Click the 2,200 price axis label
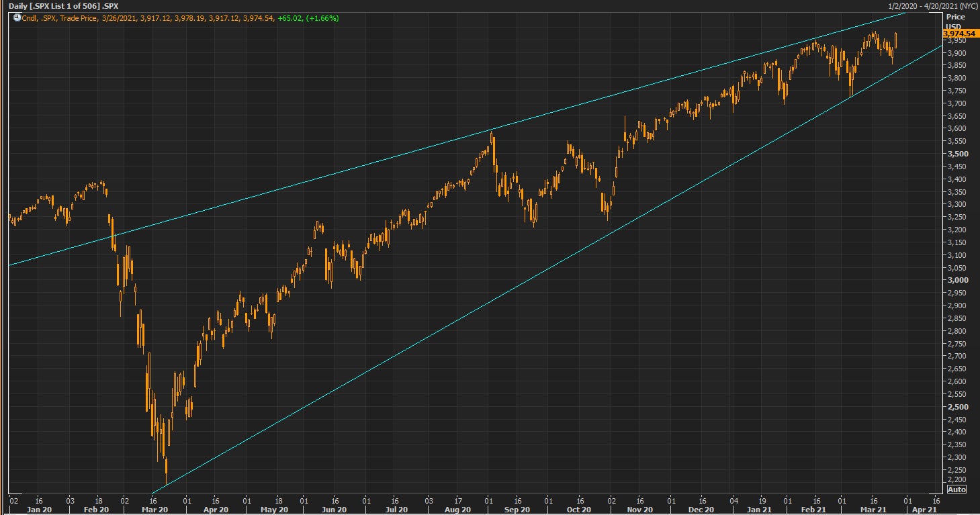This screenshot has height=515, width=980. pyautogui.click(x=957, y=479)
